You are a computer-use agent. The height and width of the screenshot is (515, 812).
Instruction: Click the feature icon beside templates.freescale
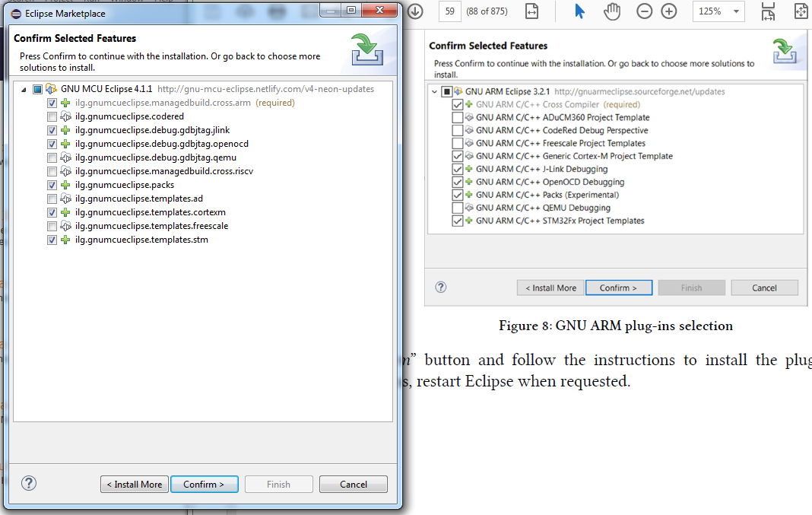66,227
